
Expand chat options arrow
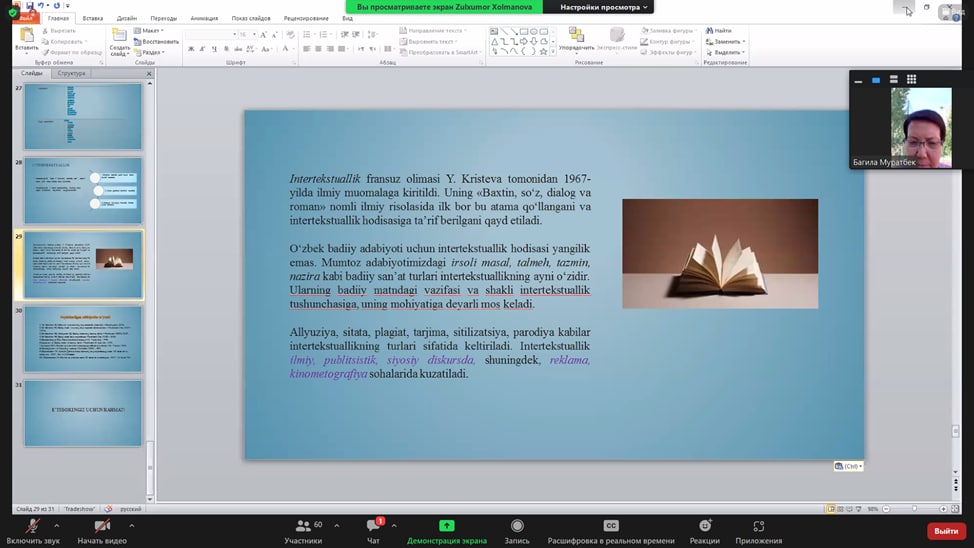394,526
